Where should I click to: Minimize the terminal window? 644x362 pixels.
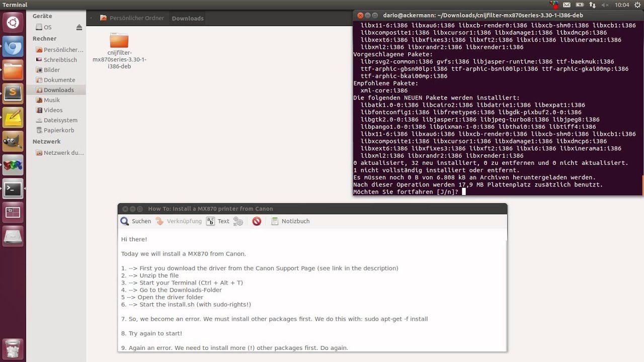tap(368, 16)
